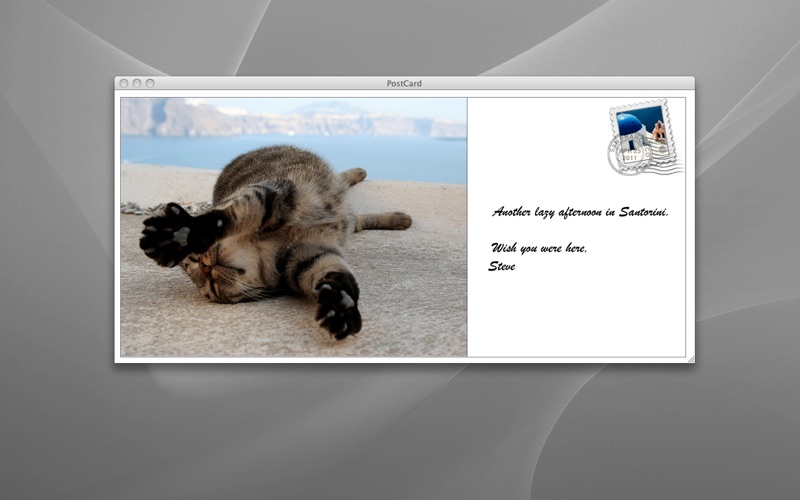Click the cat's outstretched lower paw
The width and height of the screenshot is (800, 500).
337,305
